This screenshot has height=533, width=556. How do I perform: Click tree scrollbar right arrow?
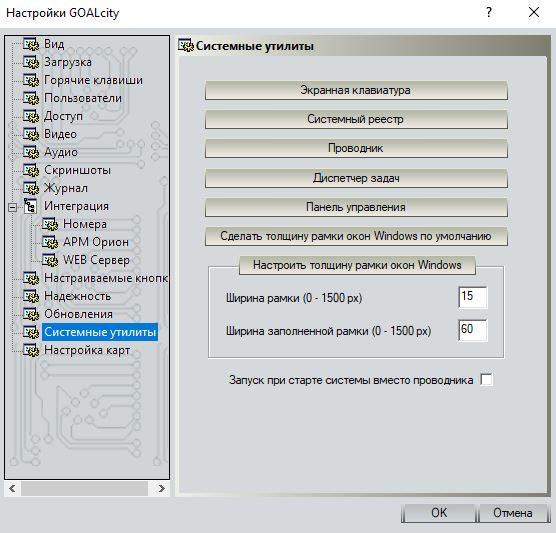[x=161, y=489]
